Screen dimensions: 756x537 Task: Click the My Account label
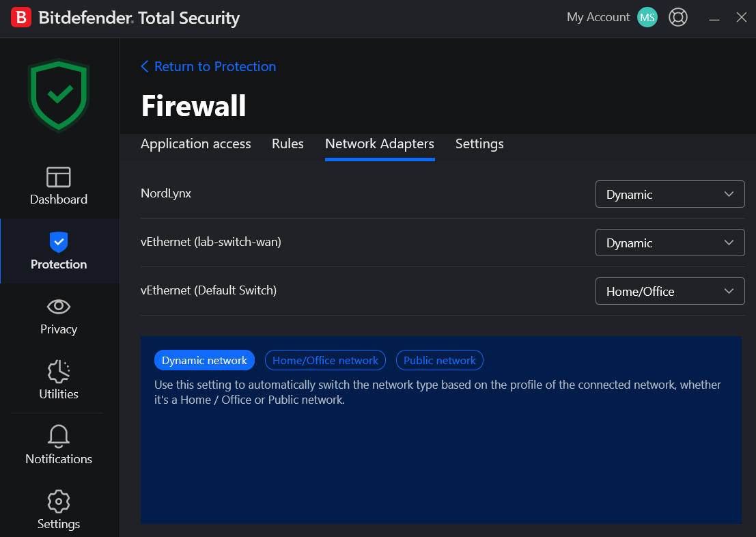click(x=598, y=17)
